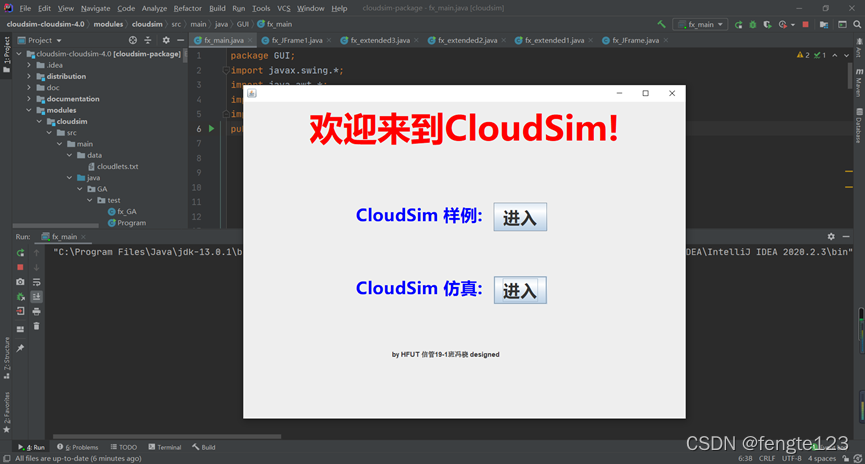Viewport: 865px width, 464px height.
Task: Collapse the modules folder
Action: click(29, 110)
